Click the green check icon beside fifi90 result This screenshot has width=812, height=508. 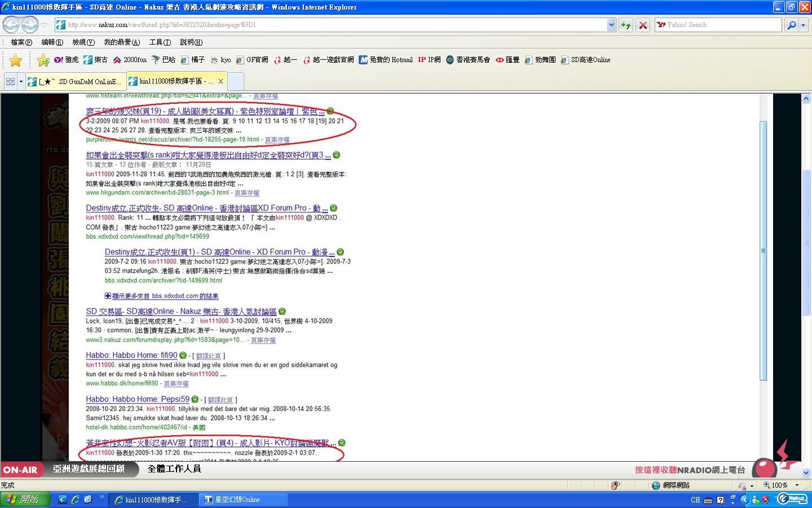point(183,356)
